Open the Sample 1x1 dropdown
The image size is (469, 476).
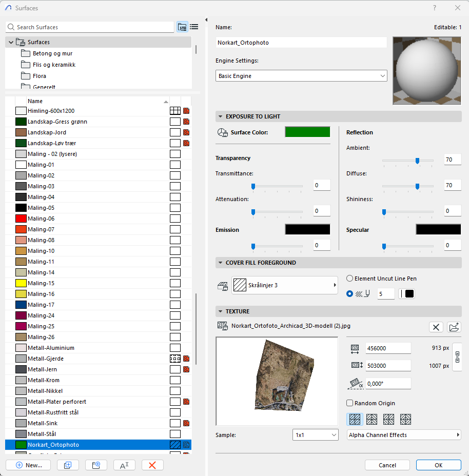pos(315,435)
